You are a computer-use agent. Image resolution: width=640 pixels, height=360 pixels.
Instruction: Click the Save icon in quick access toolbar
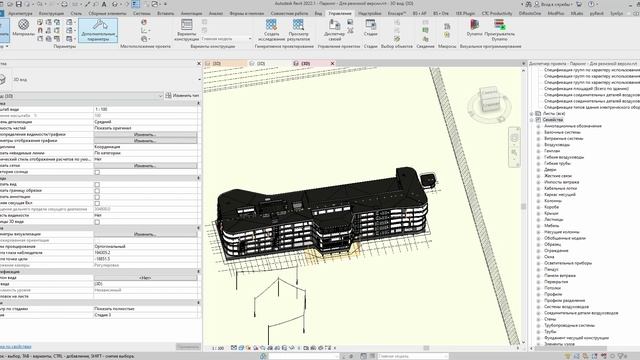pos(18,4)
